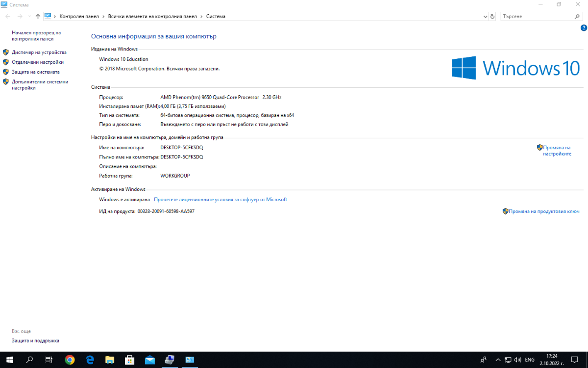This screenshot has width=588, height=368.
Task: Click the blue help question mark icon
Action: pyautogui.click(x=584, y=28)
